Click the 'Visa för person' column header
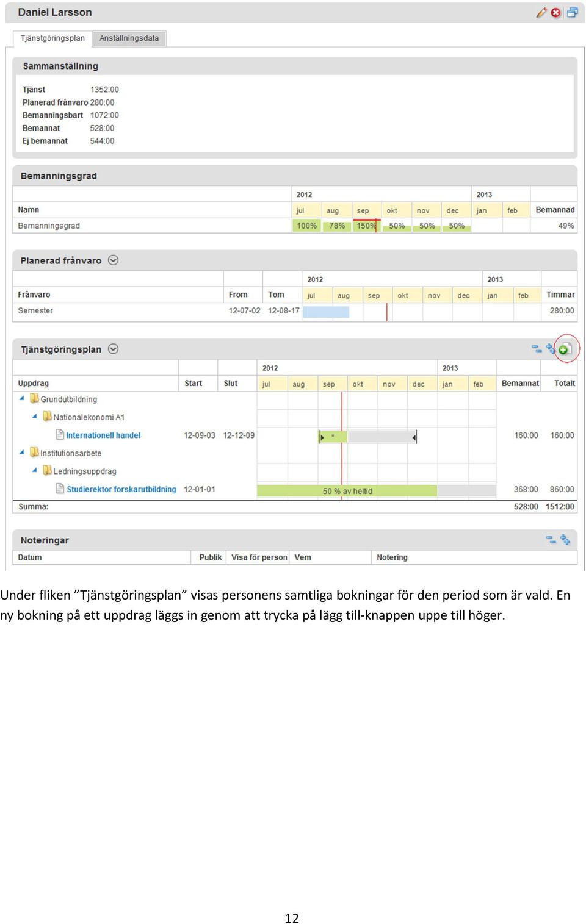 259,557
